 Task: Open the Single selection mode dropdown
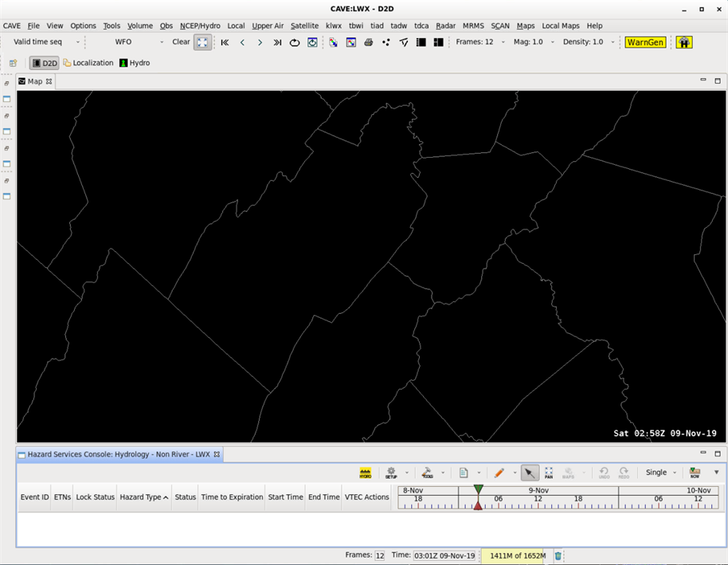[x=661, y=473]
